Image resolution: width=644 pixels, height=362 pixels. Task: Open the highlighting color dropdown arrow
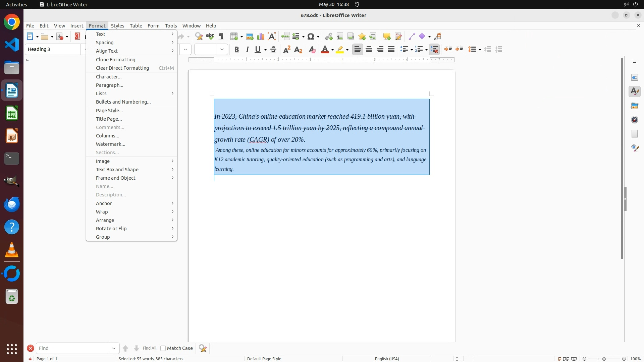click(x=347, y=50)
